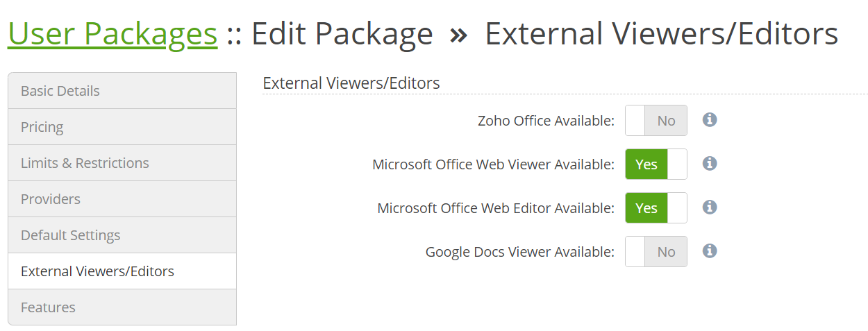This screenshot has height=331, width=868.
Task: Select External Viewers/Editors in the sidebar
Action: pyautogui.click(x=122, y=271)
